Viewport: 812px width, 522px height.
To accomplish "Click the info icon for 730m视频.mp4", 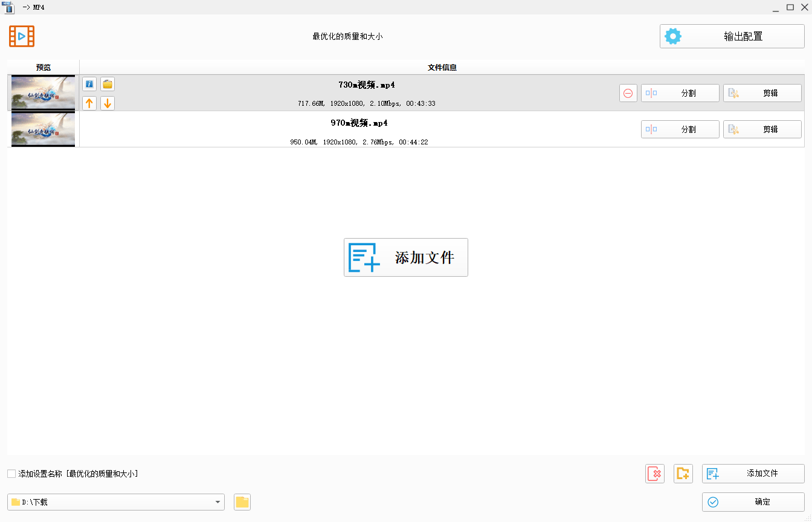I will coord(89,84).
